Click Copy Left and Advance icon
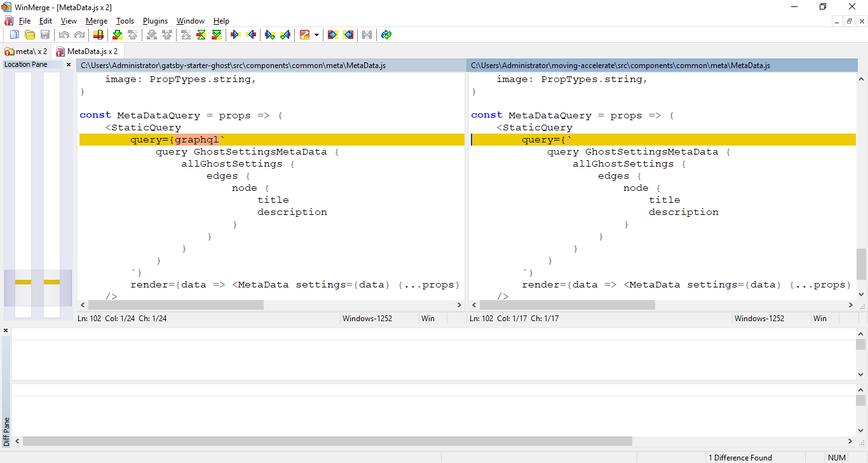Image resolution: width=868 pixels, height=463 pixels. (x=285, y=34)
